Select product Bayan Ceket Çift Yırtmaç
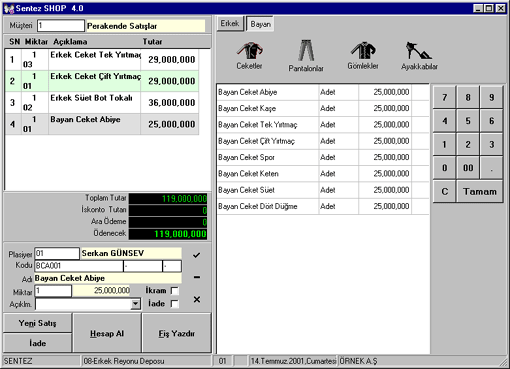Viewport: 510px width, 369px height. (x=323, y=141)
